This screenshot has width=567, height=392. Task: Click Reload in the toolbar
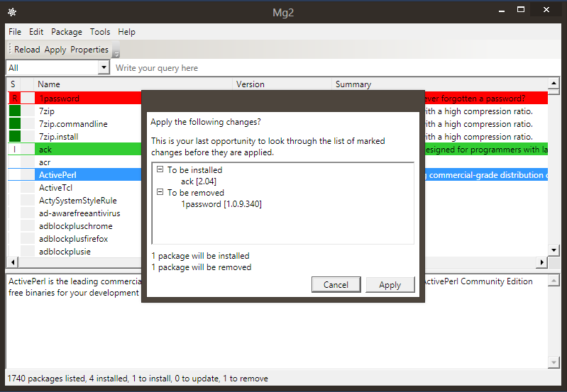coord(27,50)
